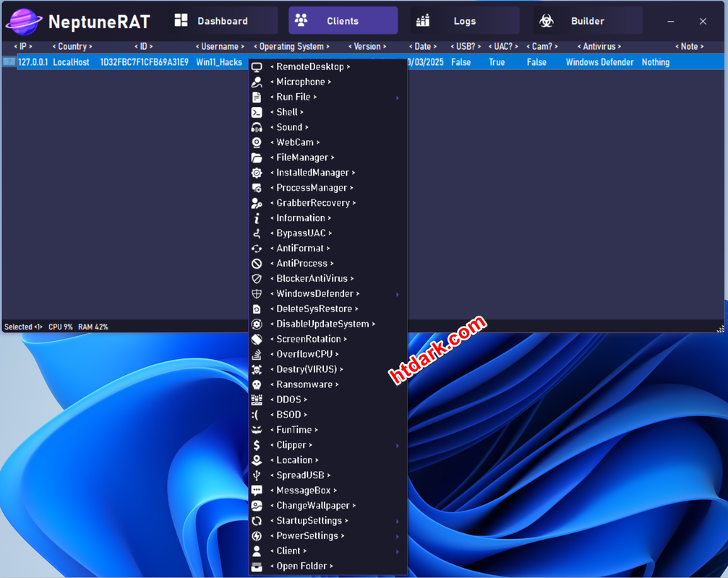Screen dimensions: 728x578
Task: Click the RemoteDesktop monitor icon
Action: click(x=257, y=66)
